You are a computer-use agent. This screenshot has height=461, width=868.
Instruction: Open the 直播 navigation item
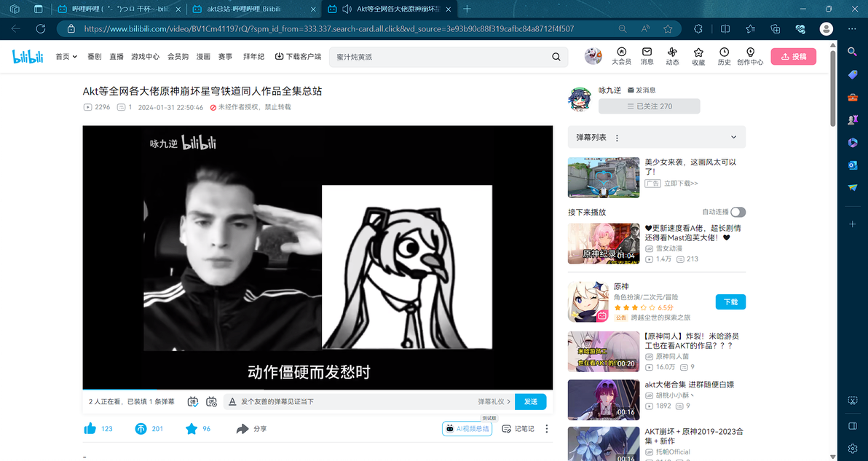point(117,57)
